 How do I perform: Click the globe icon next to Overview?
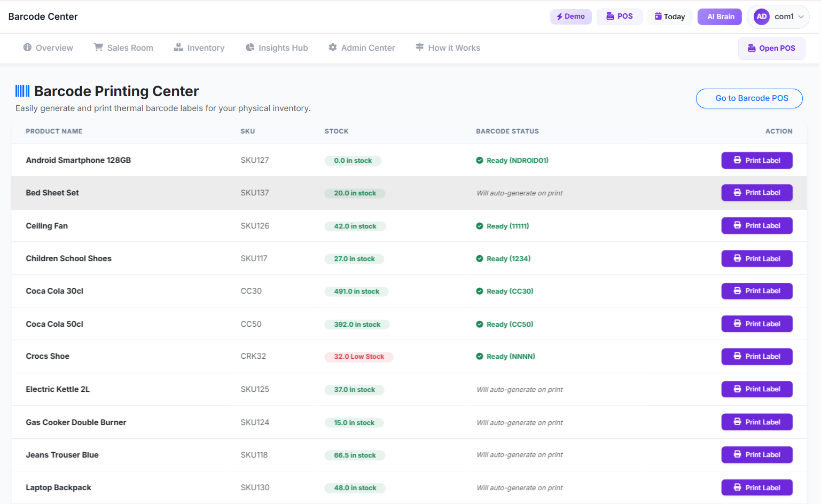click(27, 48)
